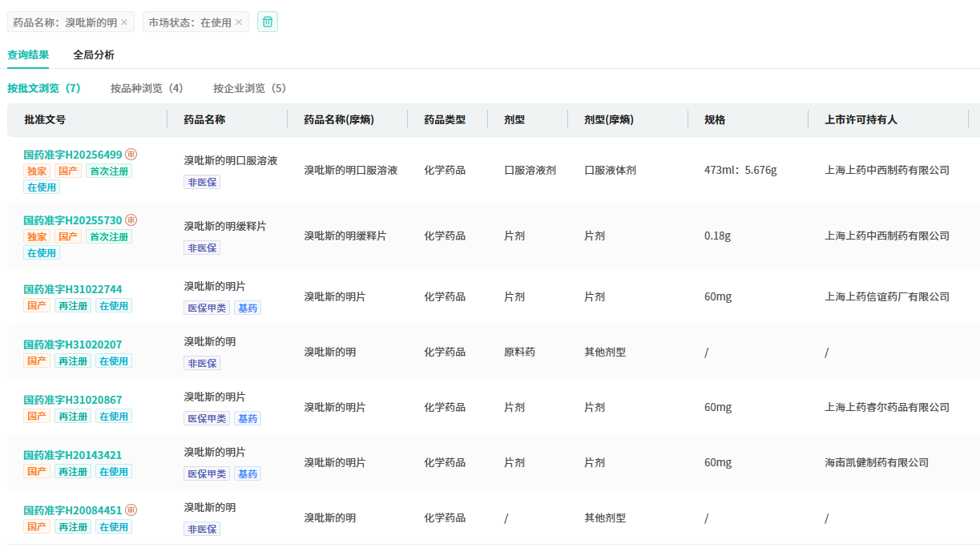
Task: Select the 查询结果 tab
Action: pos(28,55)
